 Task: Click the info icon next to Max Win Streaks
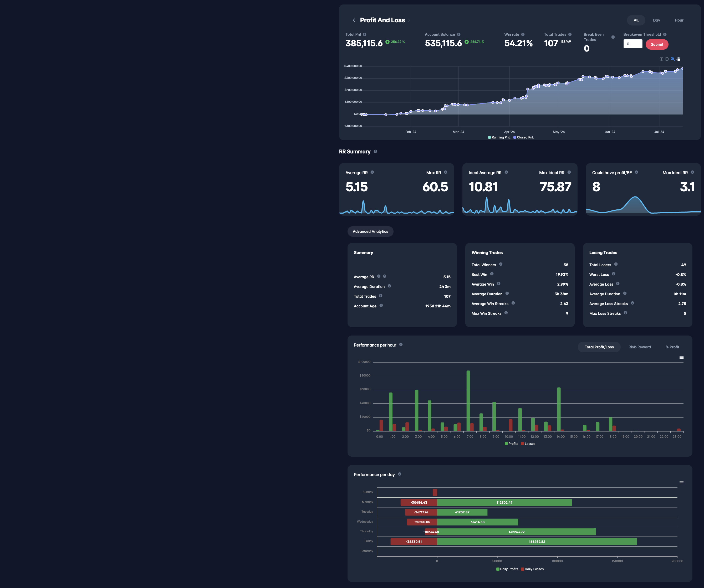tap(506, 313)
